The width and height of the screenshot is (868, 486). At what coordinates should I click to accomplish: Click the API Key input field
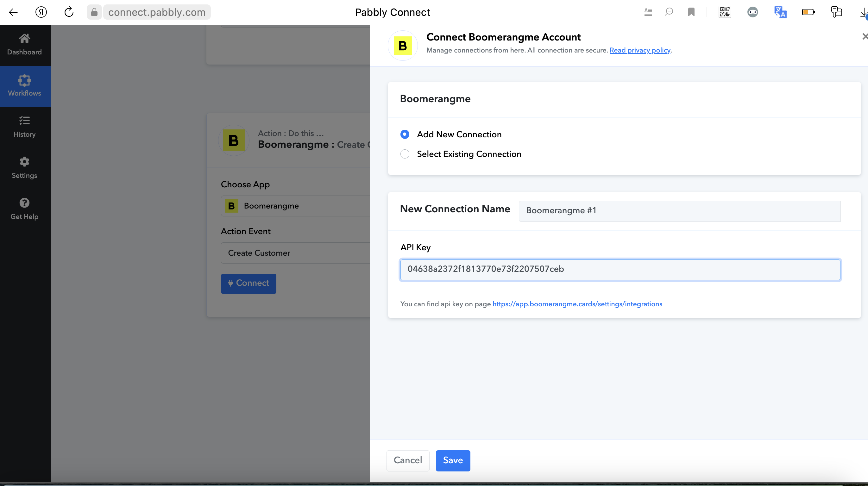pos(620,269)
